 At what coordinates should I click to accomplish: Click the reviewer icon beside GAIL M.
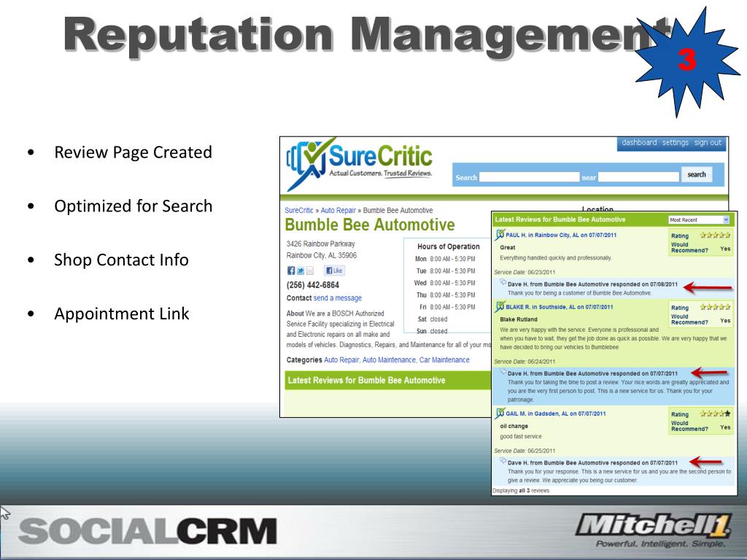[x=500, y=413]
